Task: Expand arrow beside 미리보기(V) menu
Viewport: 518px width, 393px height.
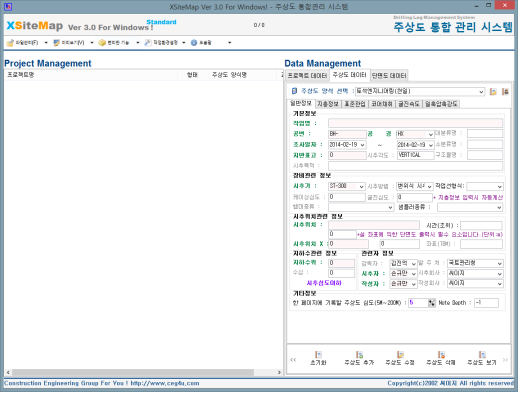Action: tap(92, 43)
